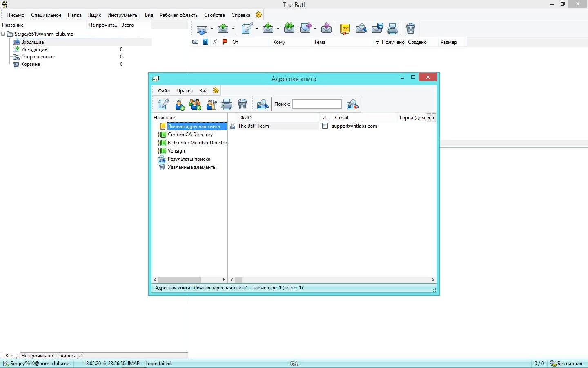Screen dimensions: 588x368
Task: Tick the checkbox next to support@ritlabs.com
Action: pos(325,126)
